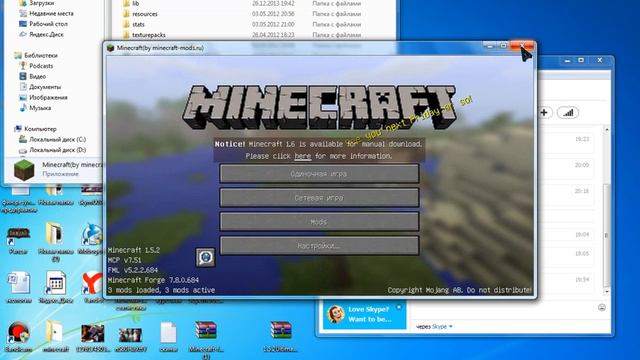Open the 'via Skype' dropdown arrow
640x360 pixels.
pos(451,327)
